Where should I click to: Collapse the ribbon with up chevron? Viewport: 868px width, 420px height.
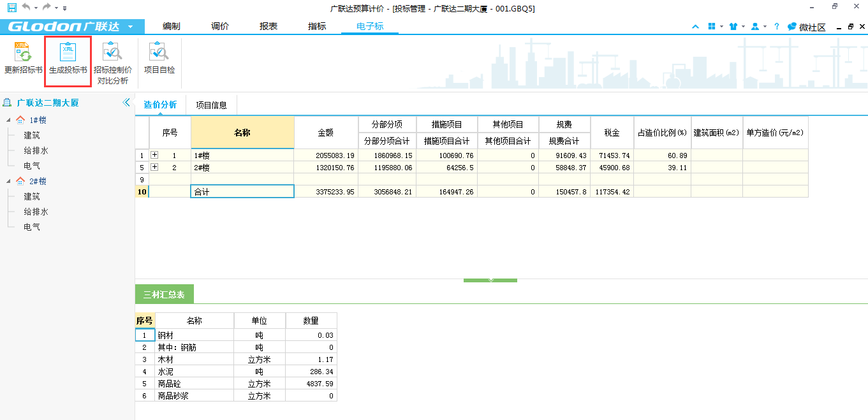(695, 27)
